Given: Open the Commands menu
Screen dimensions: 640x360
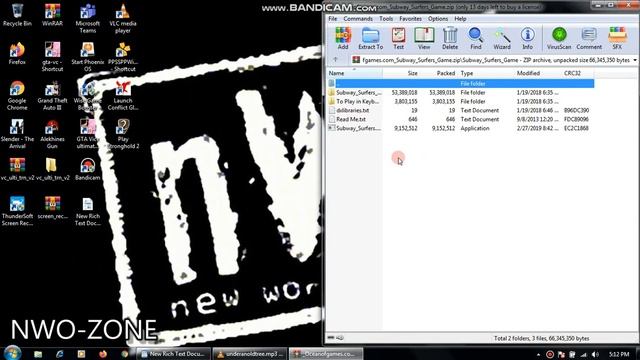Looking at the screenshot, I should coord(358,19).
